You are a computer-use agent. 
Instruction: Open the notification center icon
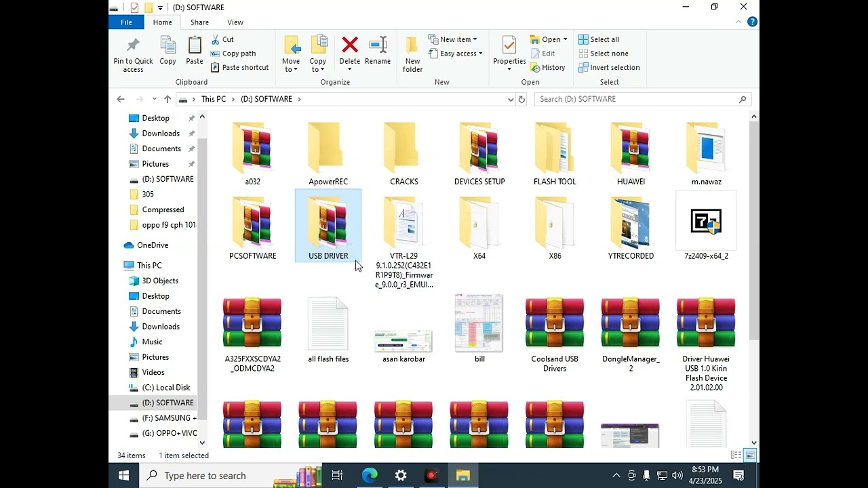pos(739,476)
